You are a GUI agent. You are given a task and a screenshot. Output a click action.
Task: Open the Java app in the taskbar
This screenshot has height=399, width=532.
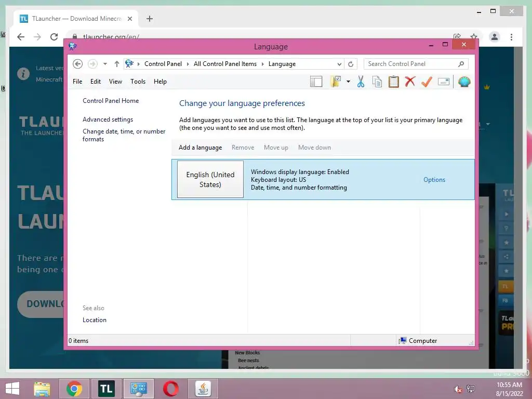coord(203,389)
